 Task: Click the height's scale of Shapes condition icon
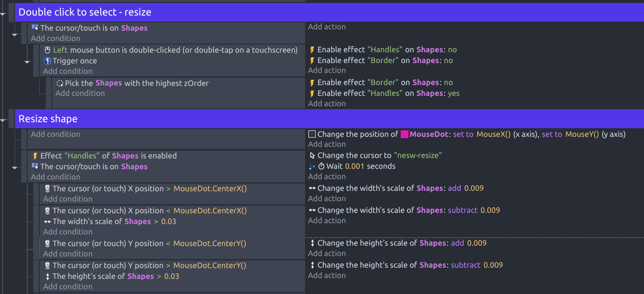tap(47, 276)
